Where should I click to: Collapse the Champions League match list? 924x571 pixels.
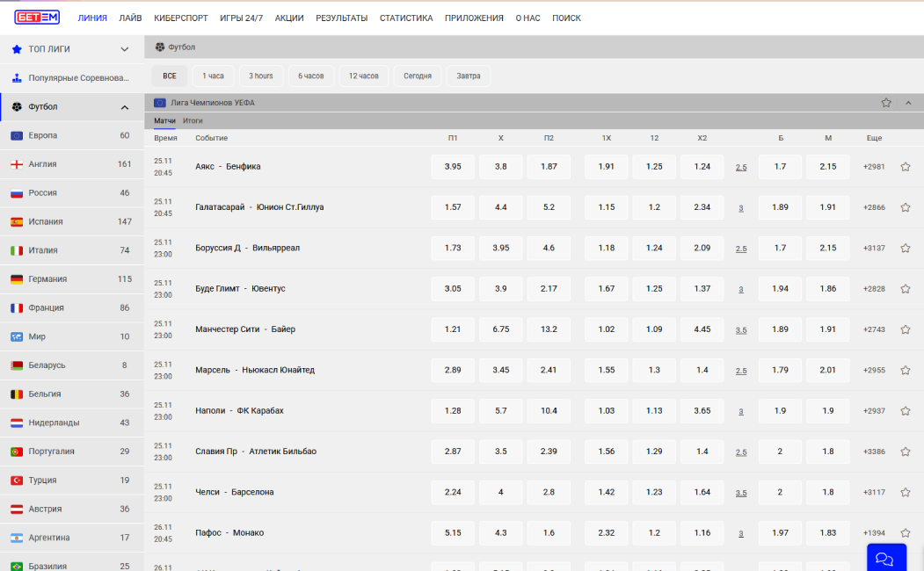coord(908,103)
